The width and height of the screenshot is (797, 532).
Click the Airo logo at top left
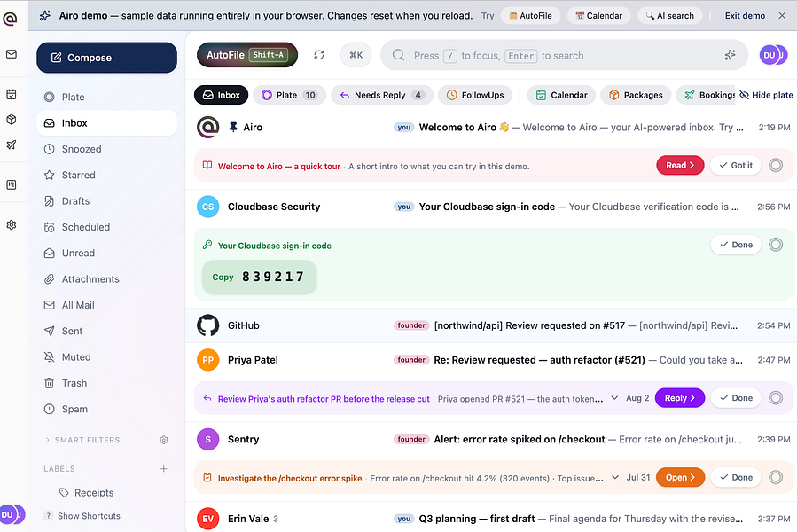click(10, 19)
